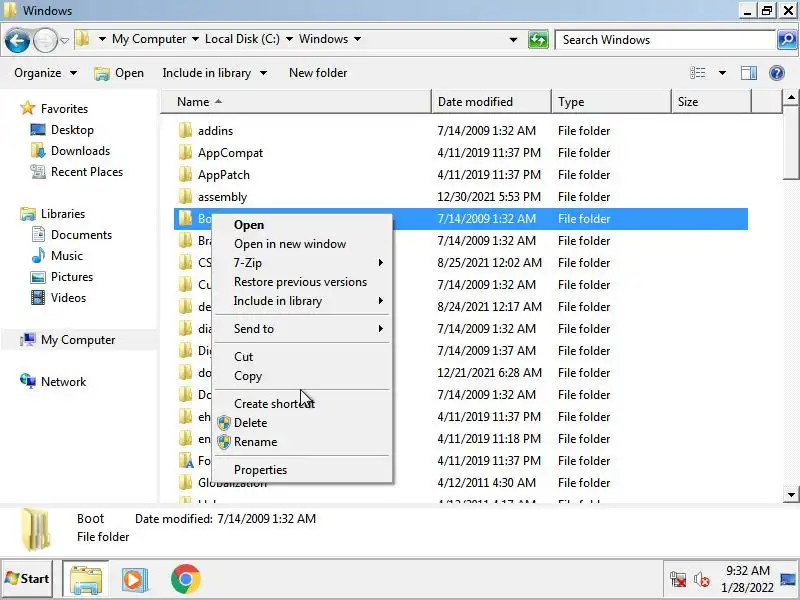The width and height of the screenshot is (800, 600).
Task: Expand the 7-Zip submenu
Action: (x=303, y=263)
